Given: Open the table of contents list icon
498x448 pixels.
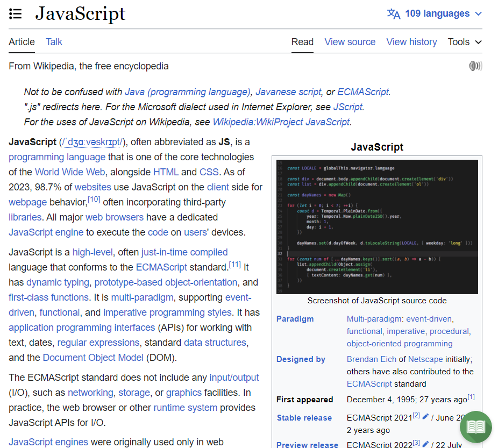Looking at the screenshot, I should click(x=15, y=14).
